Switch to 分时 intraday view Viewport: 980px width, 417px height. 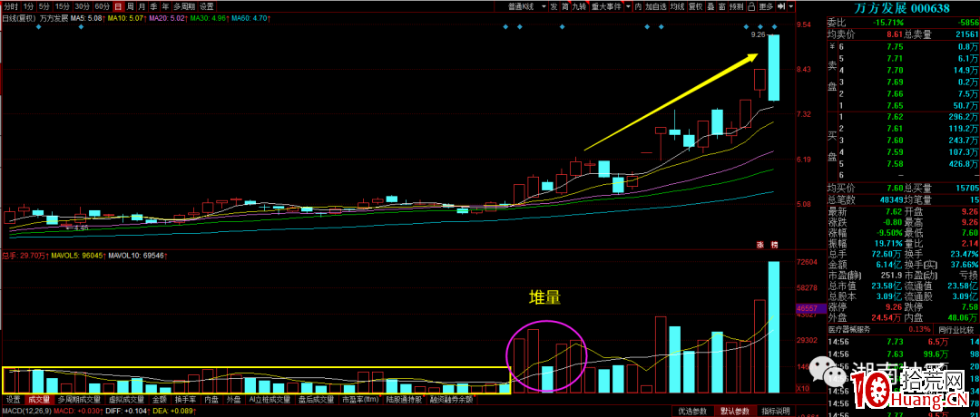pos(11,7)
